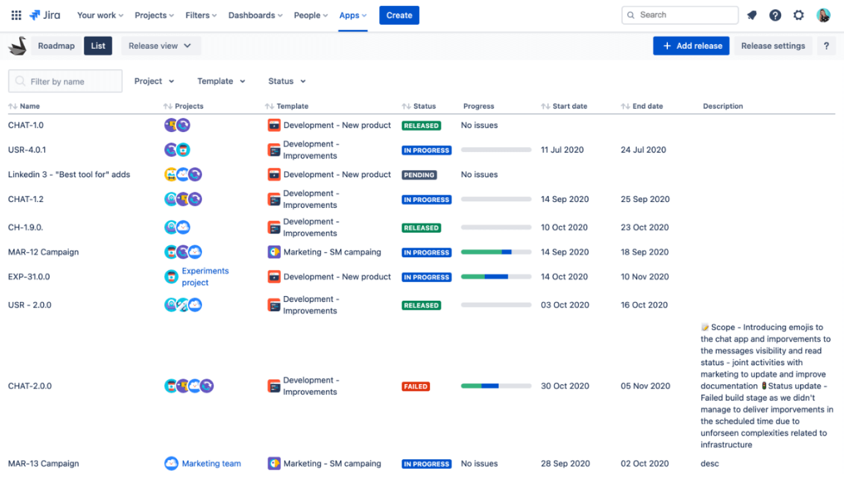Open the Project filter dropdown
Image resolution: width=844 pixels, height=504 pixels.
154,81
